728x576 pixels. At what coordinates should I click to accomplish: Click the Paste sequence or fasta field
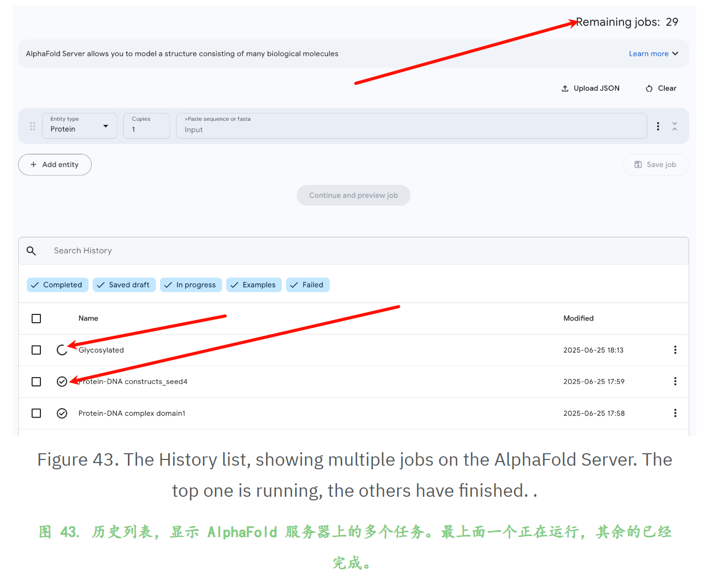(412, 126)
